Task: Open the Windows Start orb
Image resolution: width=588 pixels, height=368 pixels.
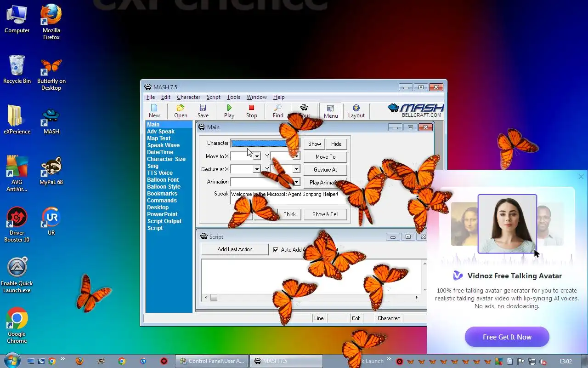Action: pos(12,361)
